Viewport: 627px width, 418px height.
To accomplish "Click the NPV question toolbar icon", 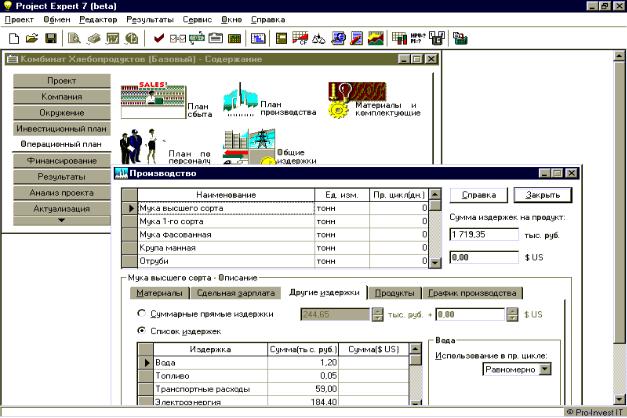I will 418,38.
